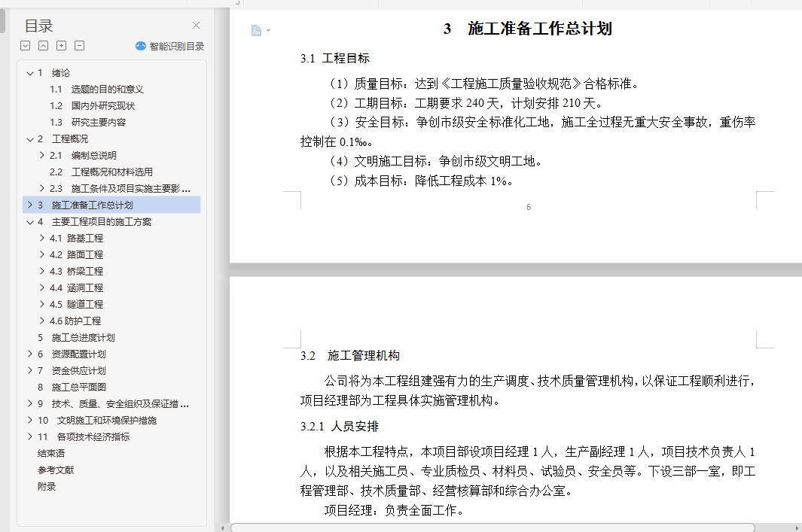Navigate to 4.3 桥梁工程
This screenshot has height=532, width=802.
76,272
